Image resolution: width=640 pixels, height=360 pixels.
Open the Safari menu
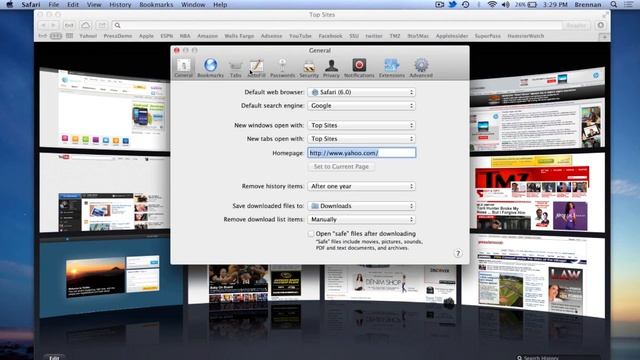point(31,4)
